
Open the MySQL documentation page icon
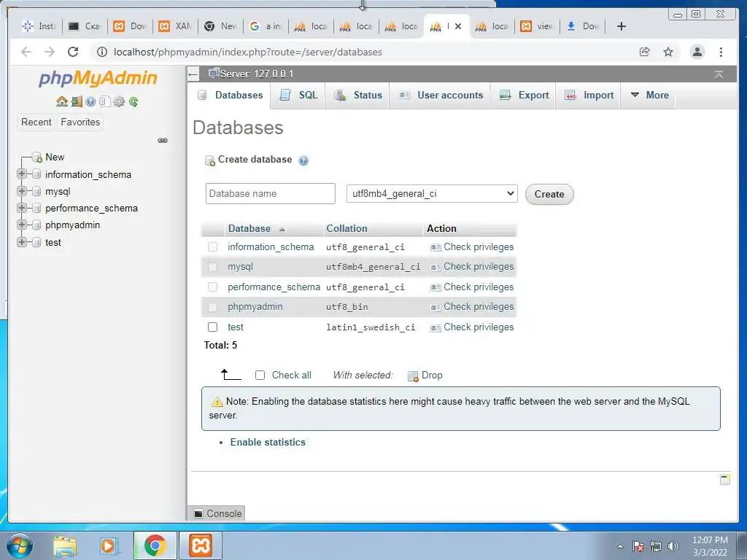[x=105, y=101]
